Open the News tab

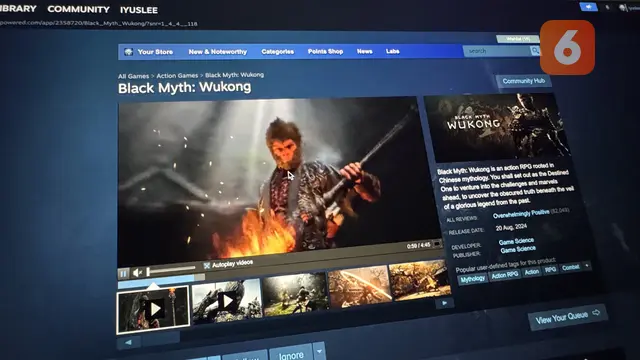[364, 51]
